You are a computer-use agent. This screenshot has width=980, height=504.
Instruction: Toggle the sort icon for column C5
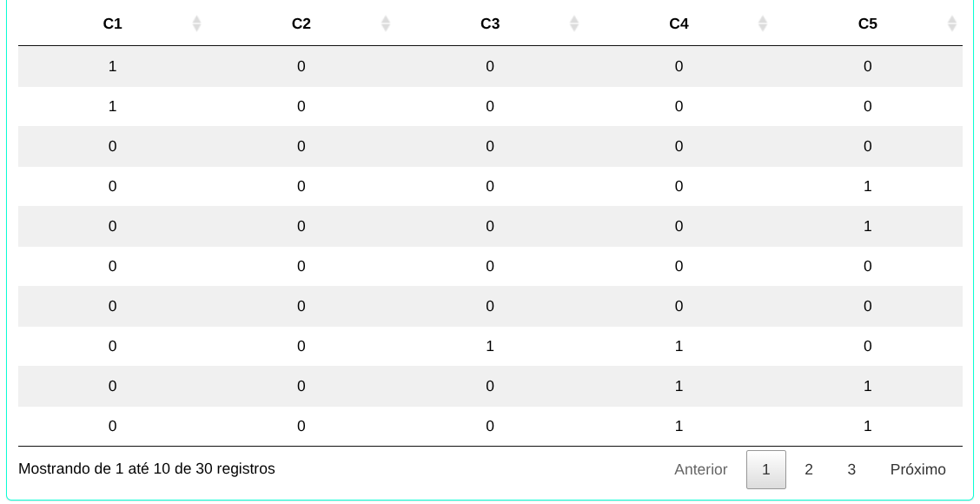(951, 23)
